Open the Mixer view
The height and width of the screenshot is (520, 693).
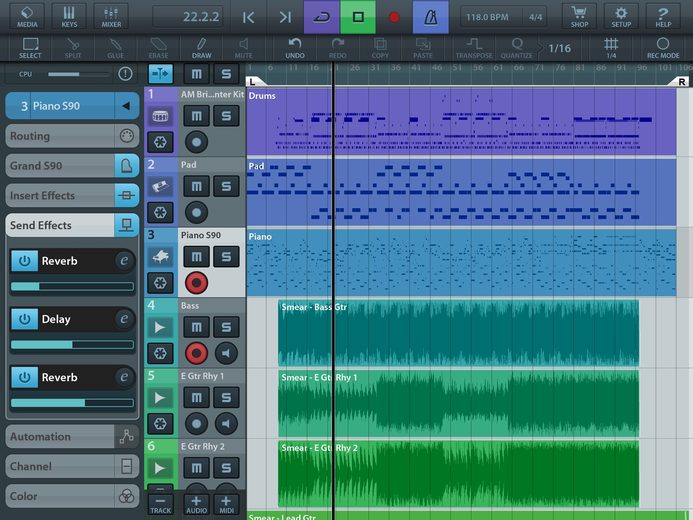(x=111, y=17)
